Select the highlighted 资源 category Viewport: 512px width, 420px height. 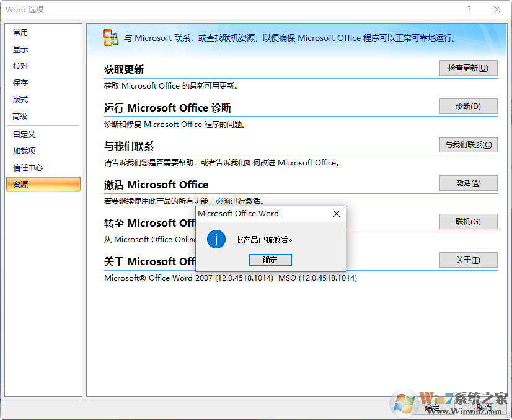point(20,184)
